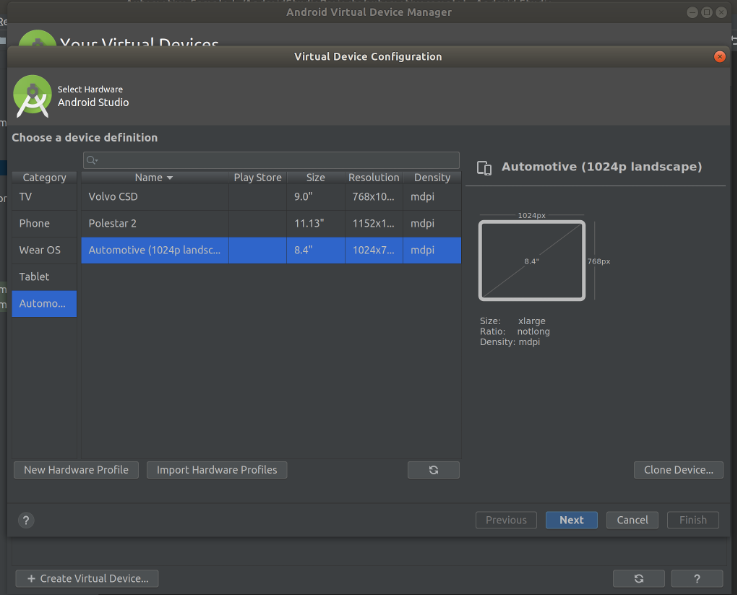Select the Tablet category

[44, 277]
